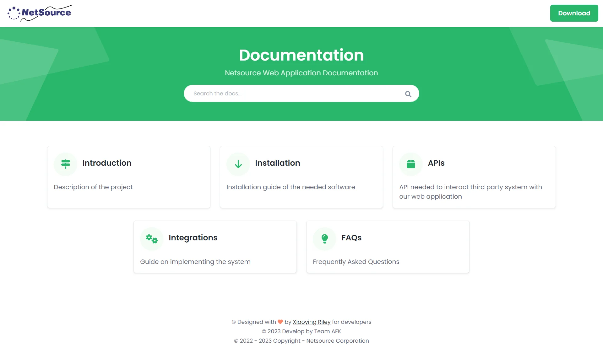Open the FAQs documentation card
The width and height of the screenshot is (603, 364).
pos(388,247)
